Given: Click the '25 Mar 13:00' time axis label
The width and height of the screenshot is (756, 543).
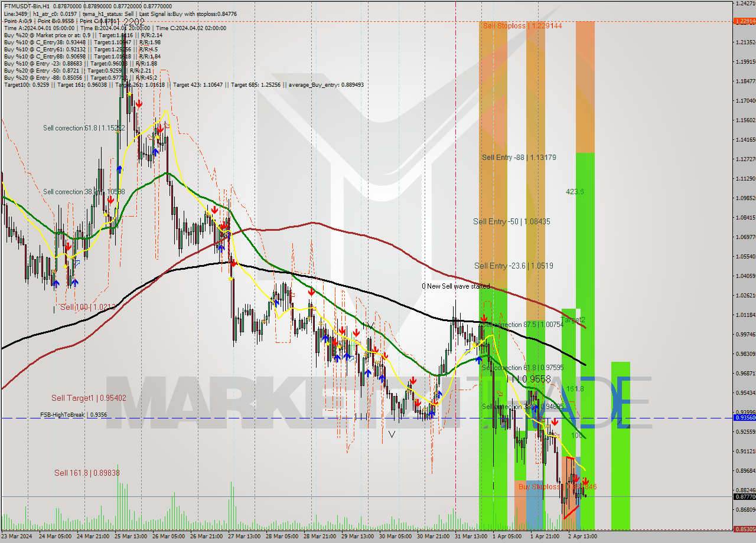Looking at the screenshot, I should 131,537.
